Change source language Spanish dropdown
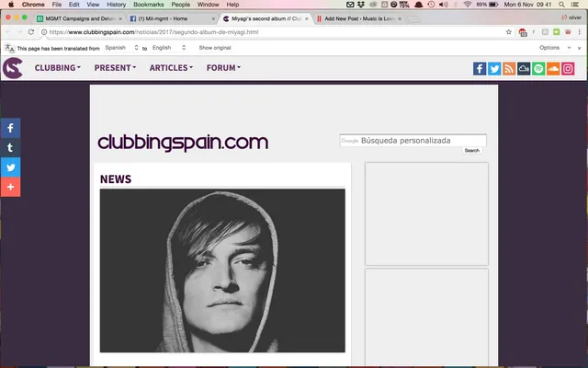Image resolution: width=588 pixels, height=368 pixels. 121,48
